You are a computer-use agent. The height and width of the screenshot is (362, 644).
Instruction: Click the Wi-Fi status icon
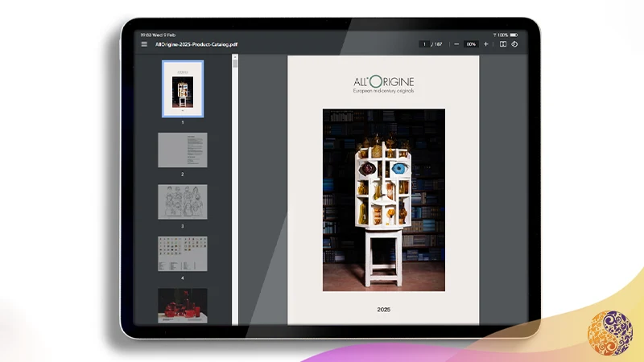click(494, 35)
